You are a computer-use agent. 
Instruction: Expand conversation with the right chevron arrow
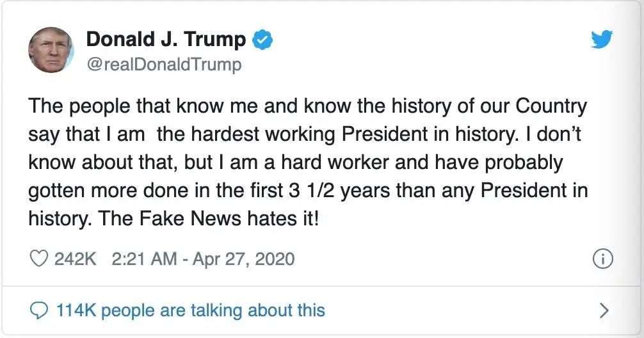(x=604, y=311)
